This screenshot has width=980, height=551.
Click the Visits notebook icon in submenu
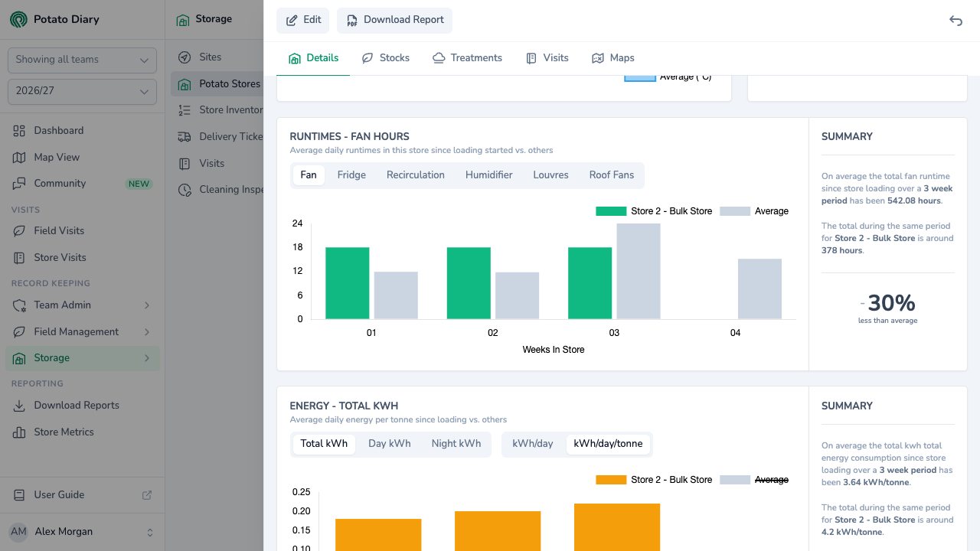(x=185, y=164)
